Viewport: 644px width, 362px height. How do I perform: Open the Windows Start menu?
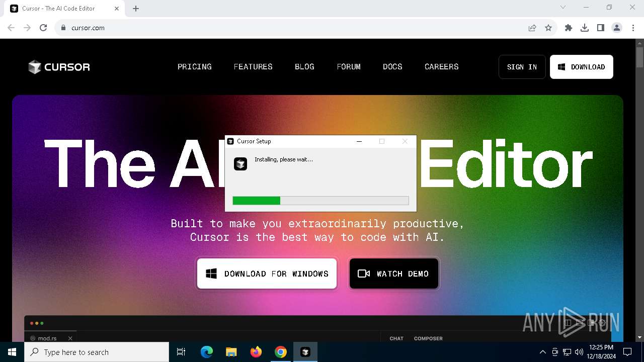pyautogui.click(x=12, y=352)
